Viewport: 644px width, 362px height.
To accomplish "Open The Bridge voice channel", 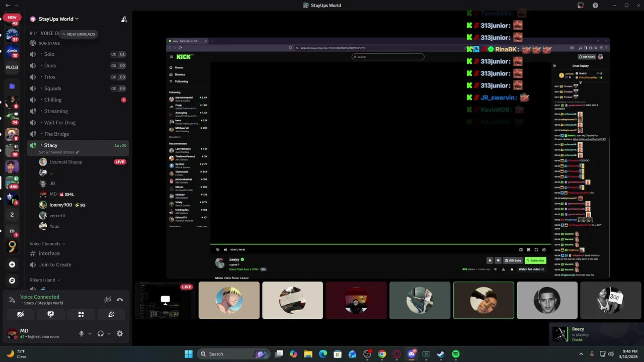I will pyautogui.click(x=78, y=134).
